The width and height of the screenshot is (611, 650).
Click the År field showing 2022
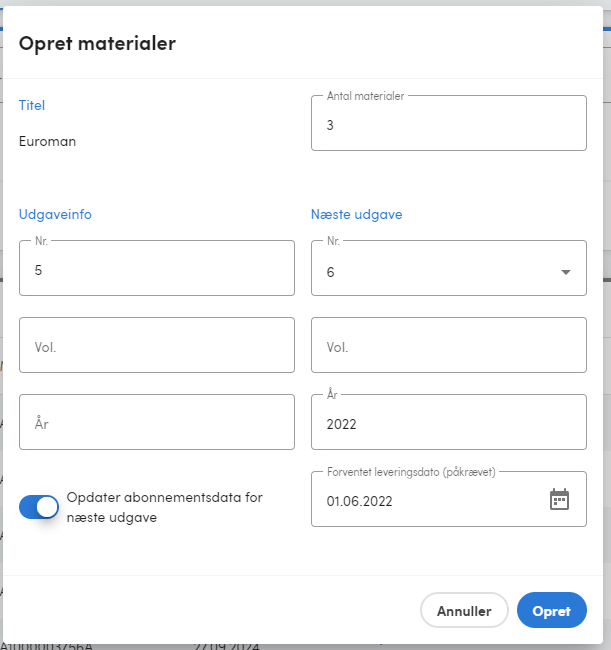[x=449, y=422]
